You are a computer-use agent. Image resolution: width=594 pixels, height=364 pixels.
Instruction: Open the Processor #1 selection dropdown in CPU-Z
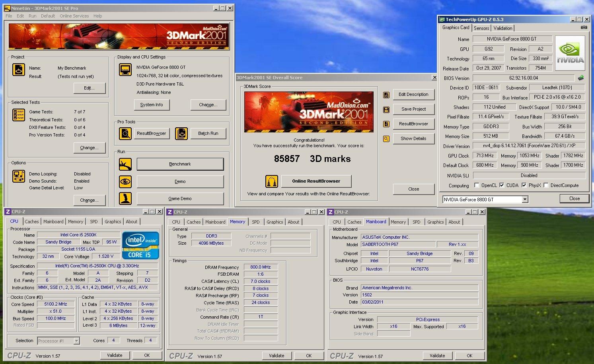[77, 341]
